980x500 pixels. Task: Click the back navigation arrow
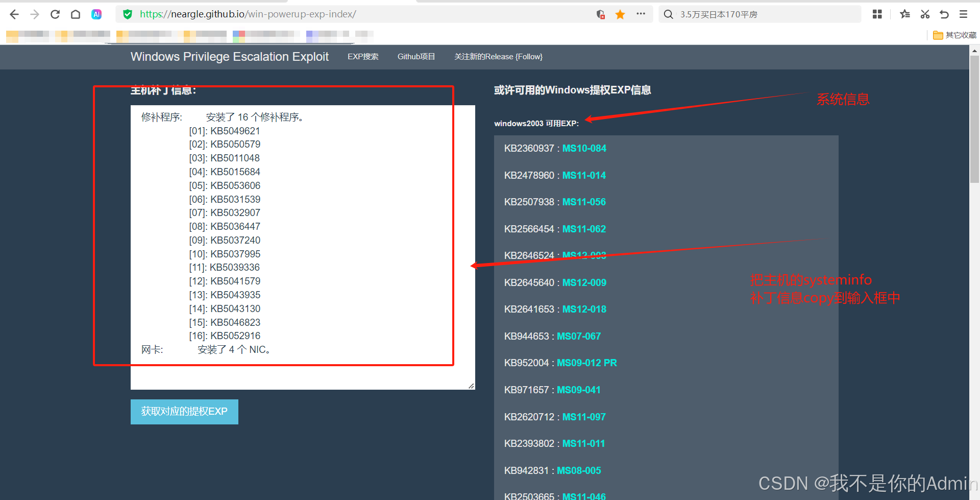pyautogui.click(x=14, y=14)
